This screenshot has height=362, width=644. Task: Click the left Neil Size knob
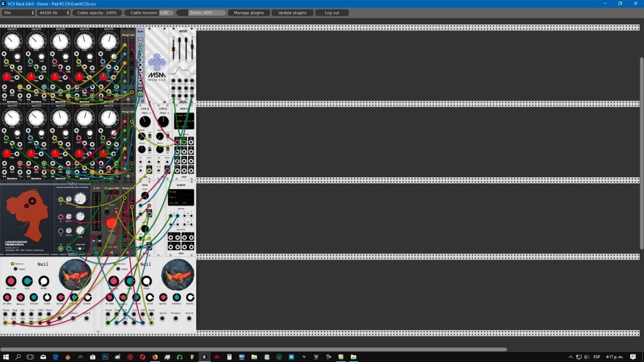click(x=27, y=281)
